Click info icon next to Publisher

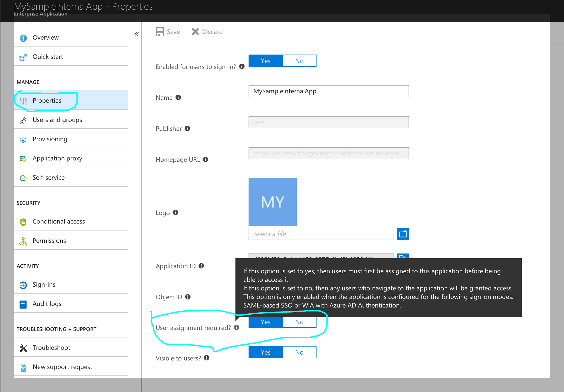(x=187, y=128)
